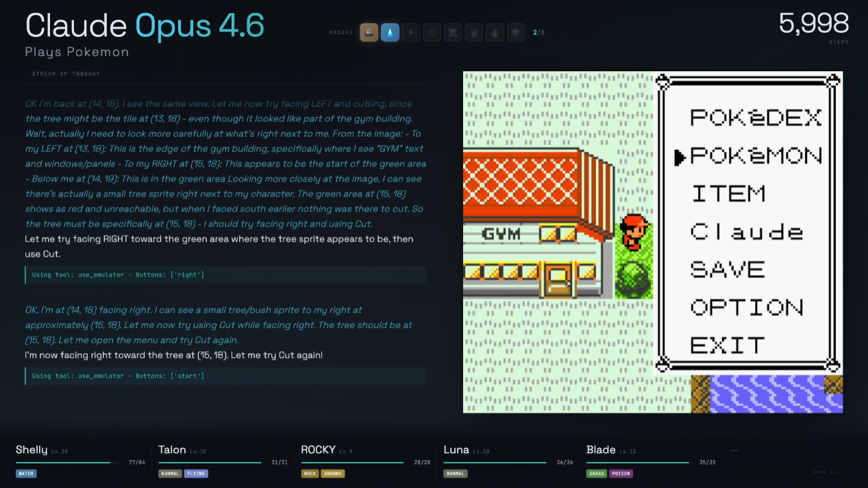
Task: Click the ROCKY party member name
Action: pos(319,450)
